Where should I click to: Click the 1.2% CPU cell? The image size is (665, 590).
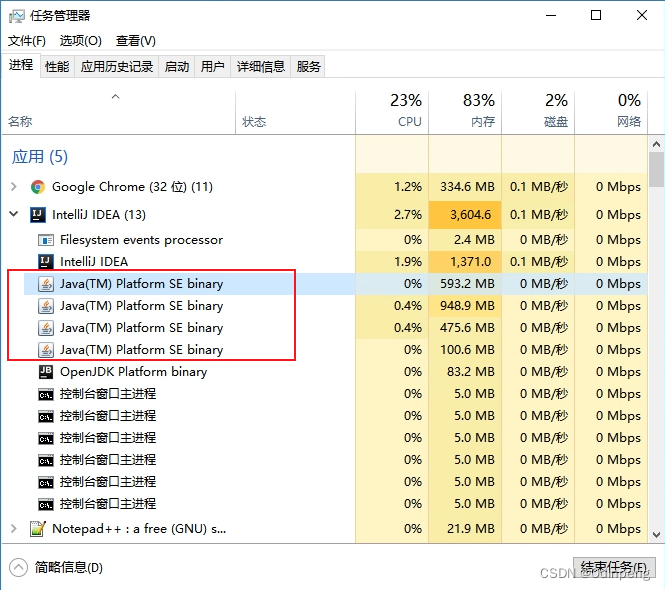coord(392,187)
